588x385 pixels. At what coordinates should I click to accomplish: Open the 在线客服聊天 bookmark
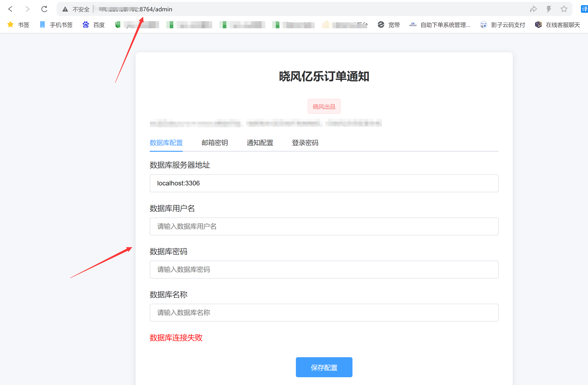558,25
